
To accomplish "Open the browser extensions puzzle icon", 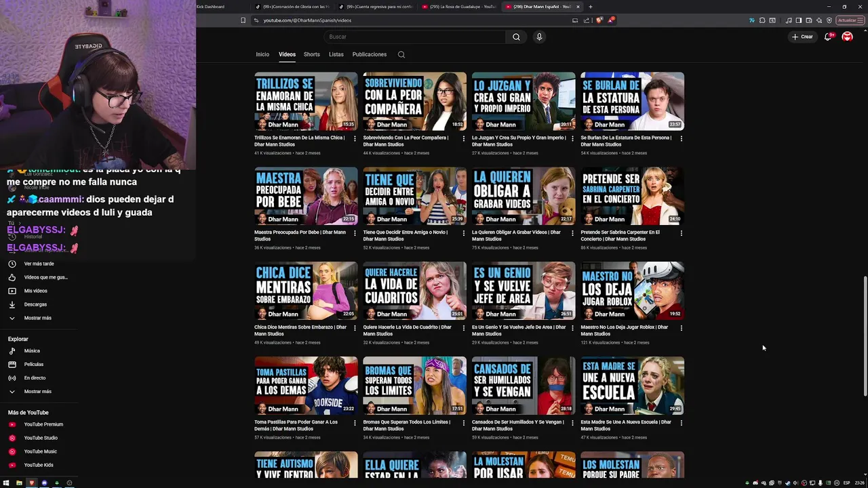I will click(762, 20).
